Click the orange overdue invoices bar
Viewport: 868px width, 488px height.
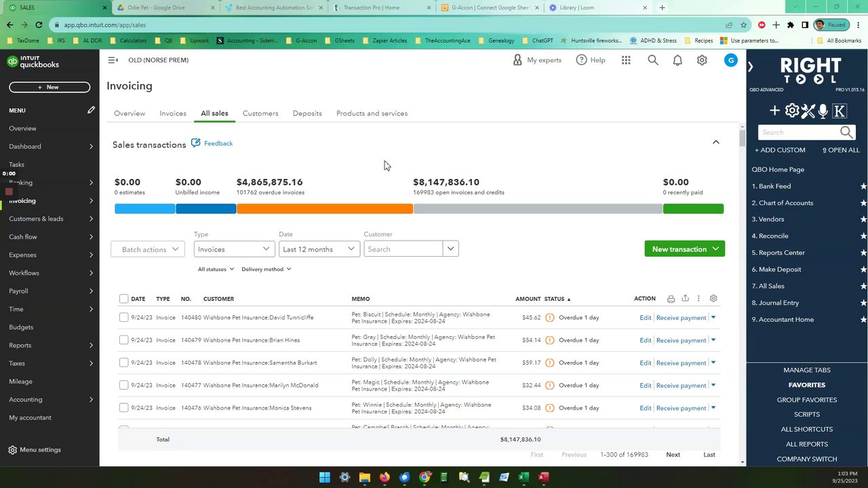tap(325, 209)
